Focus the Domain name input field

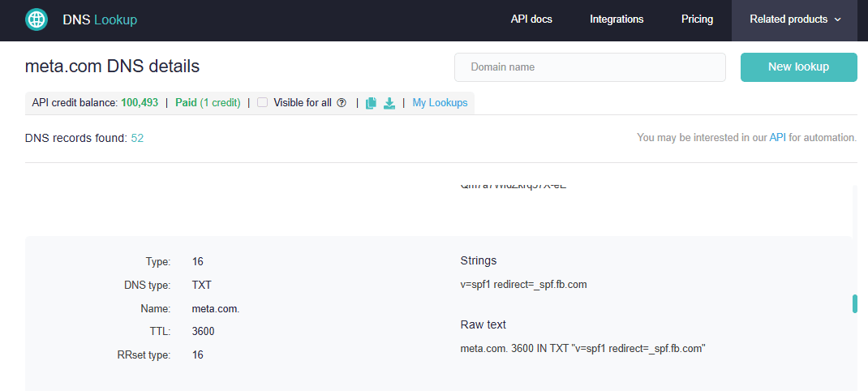590,67
